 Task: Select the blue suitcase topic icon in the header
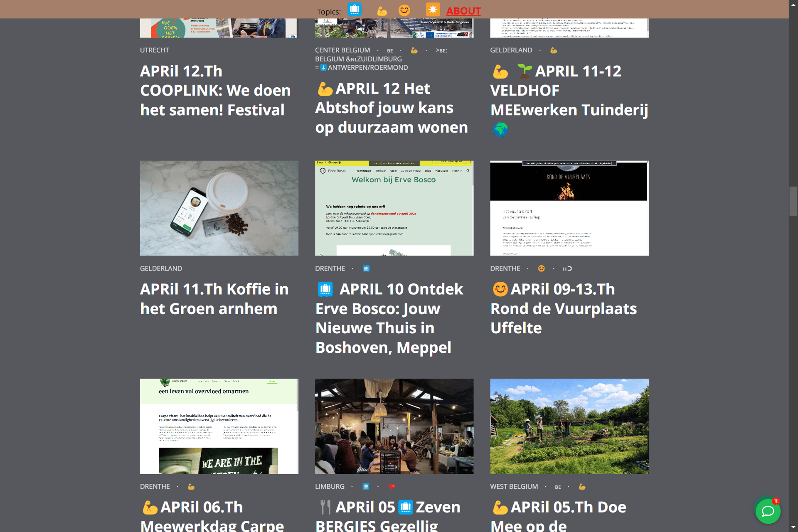coord(355,10)
